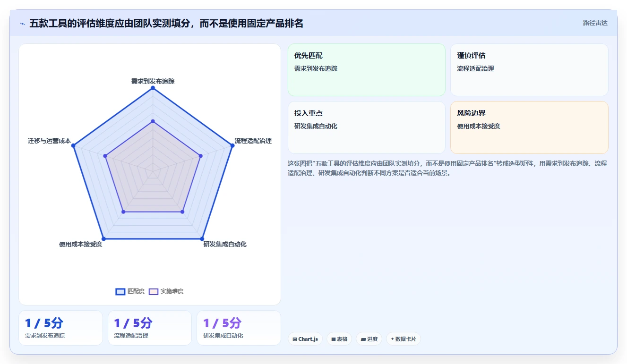Click 流程适配治理 text in 谨慎评估 card
The image size is (627, 364).
tap(475, 68)
